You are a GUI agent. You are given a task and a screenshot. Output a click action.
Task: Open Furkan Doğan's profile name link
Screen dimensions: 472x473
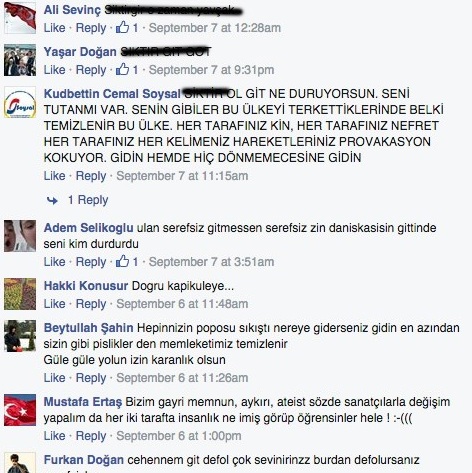(x=84, y=460)
